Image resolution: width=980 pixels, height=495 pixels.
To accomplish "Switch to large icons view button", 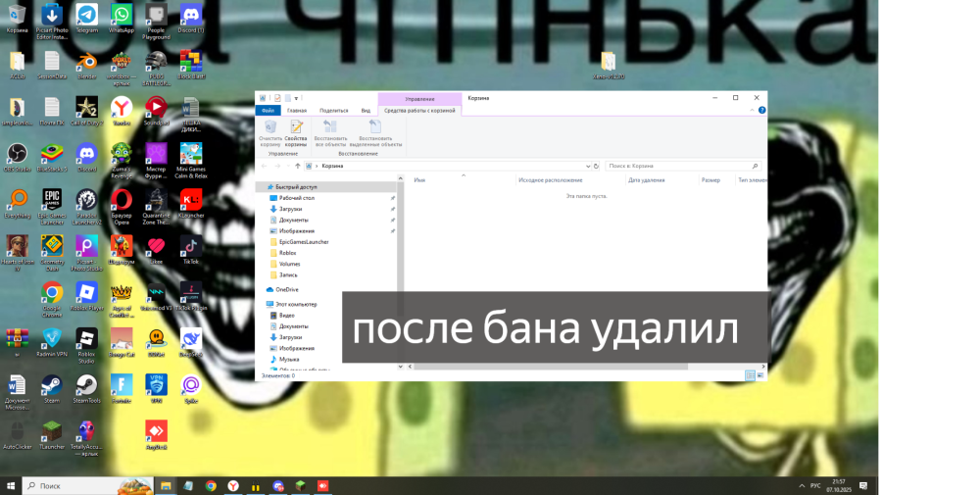I will coord(760,375).
